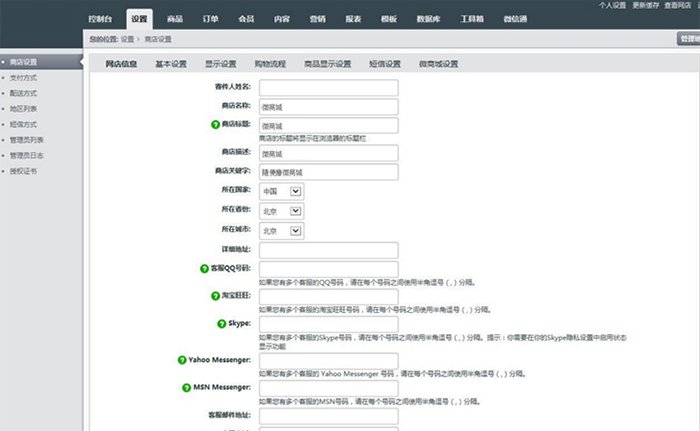Click the 更新缓存 link
The image size is (700, 431).
[646, 5]
